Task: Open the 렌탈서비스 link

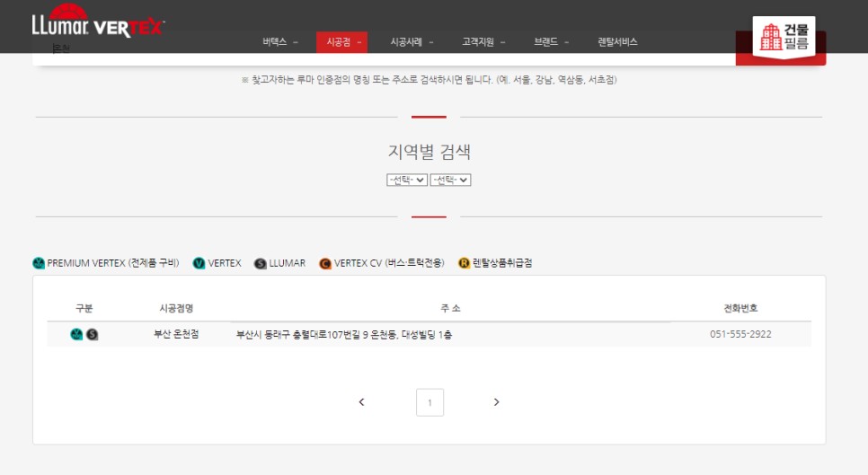Action: pos(617,42)
